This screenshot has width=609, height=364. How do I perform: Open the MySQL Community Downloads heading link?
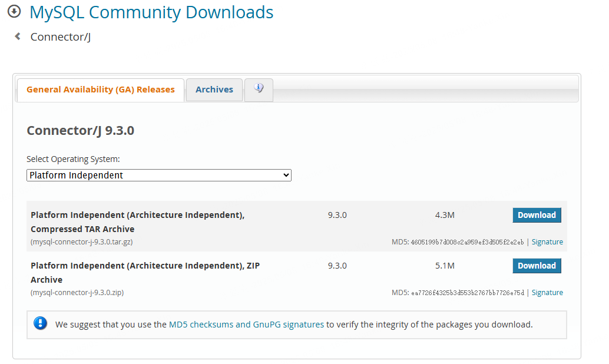(x=151, y=12)
